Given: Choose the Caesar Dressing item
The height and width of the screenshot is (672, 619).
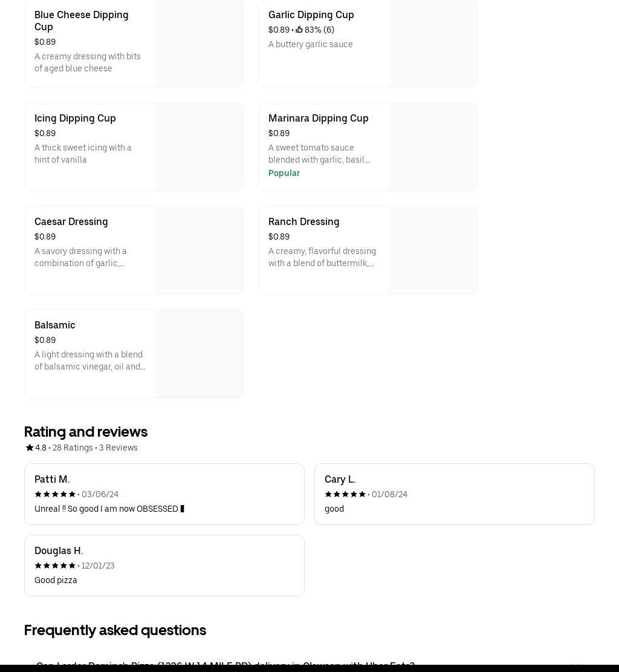Looking at the screenshot, I should 71,222.
